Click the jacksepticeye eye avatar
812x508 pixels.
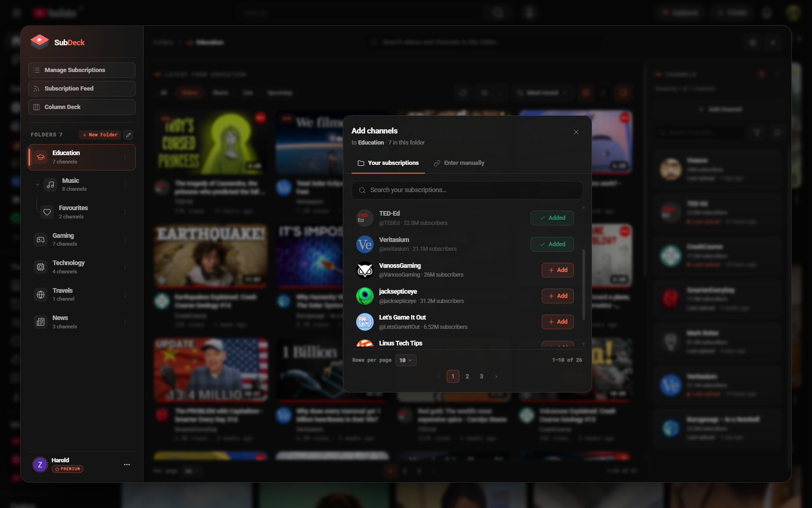point(365,296)
